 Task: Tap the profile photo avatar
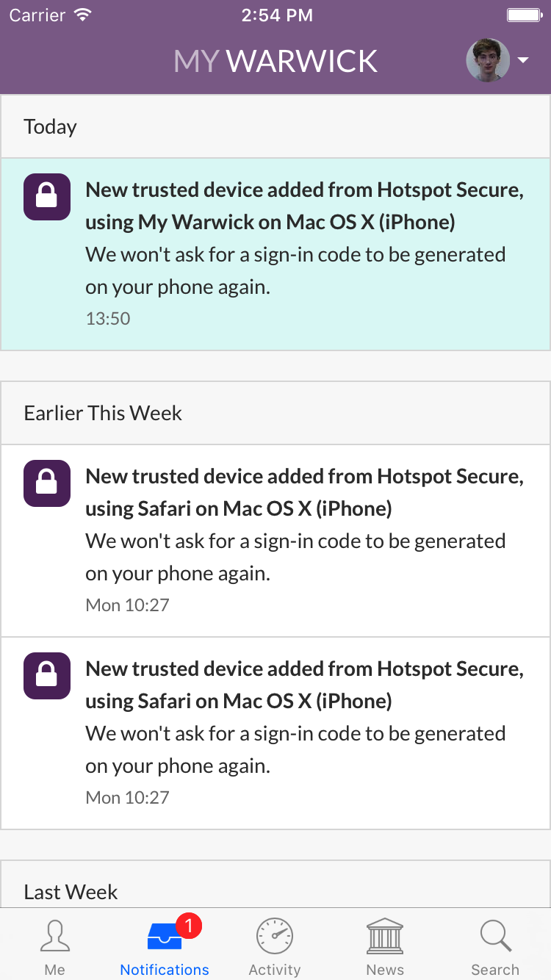[488, 60]
